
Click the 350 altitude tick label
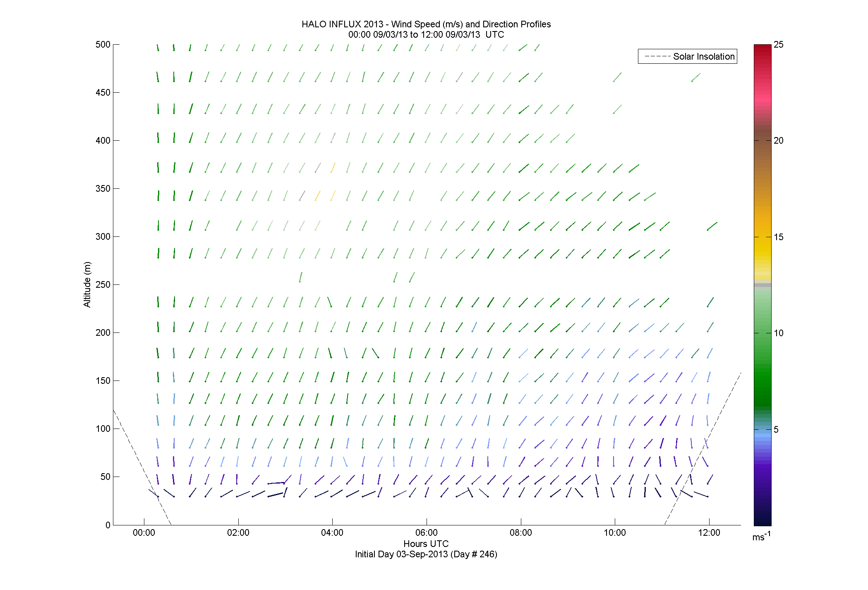pos(103,188)
